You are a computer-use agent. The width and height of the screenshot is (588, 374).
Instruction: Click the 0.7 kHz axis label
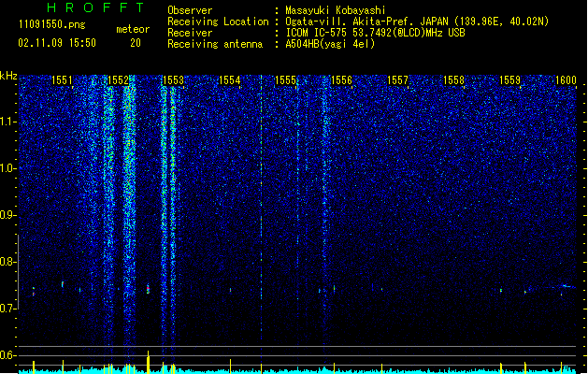8,309
